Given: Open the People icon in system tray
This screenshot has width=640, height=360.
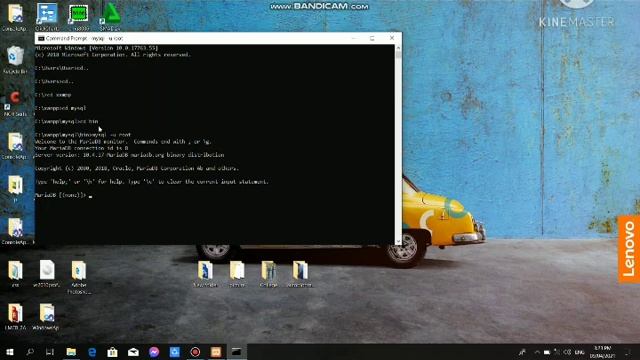Looking at the screenshot, I should click(x=522, y=352).
